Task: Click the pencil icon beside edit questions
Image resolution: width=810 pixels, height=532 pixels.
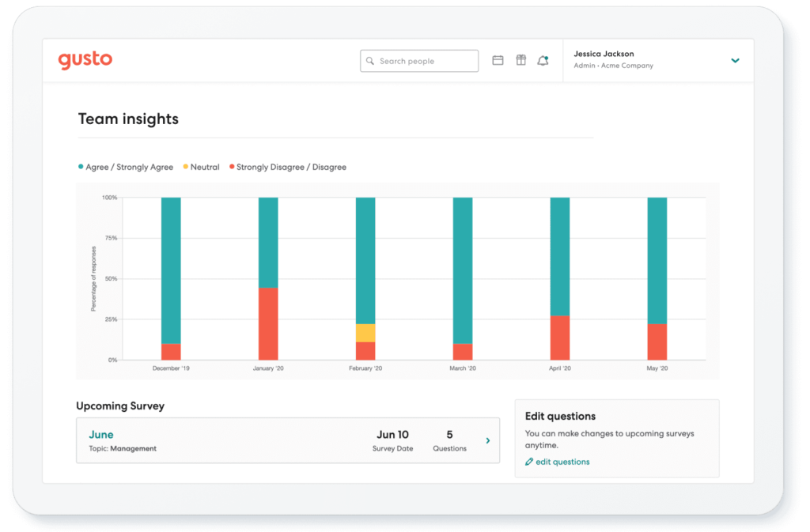Action: pos(528,462)
